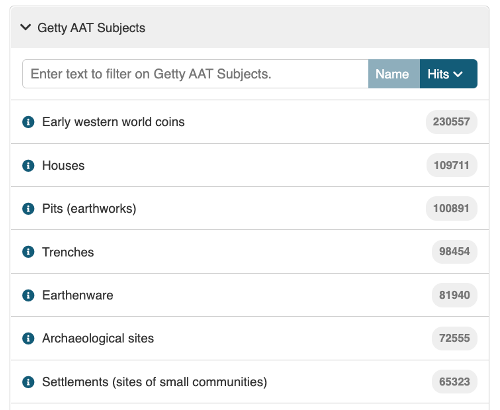View info icon for Trenches

click(28, 252)
